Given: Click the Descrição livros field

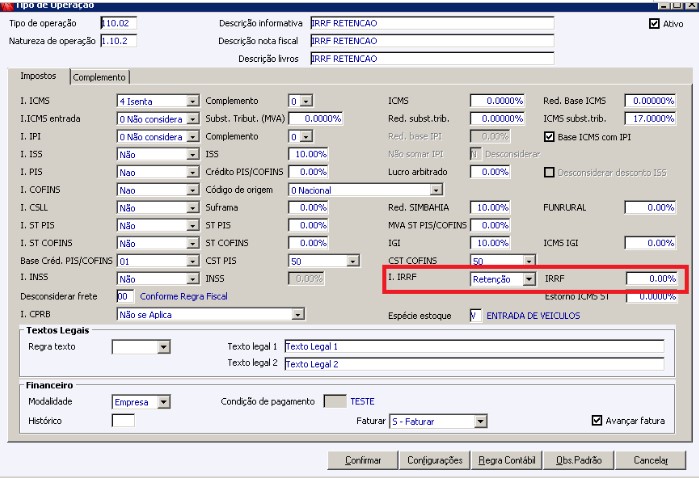Looking at the screenshot, I should click(432, 58).
